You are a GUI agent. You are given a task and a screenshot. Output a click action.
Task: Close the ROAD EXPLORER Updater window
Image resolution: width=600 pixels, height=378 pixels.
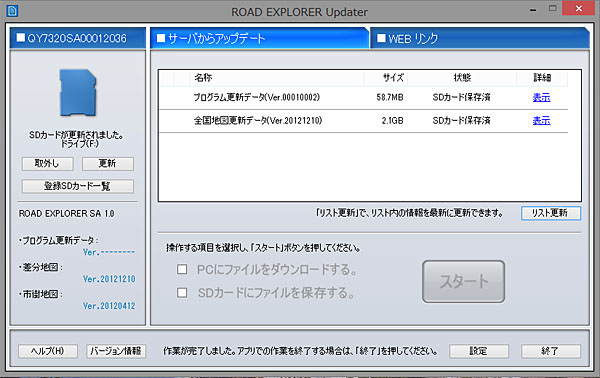pyautogui.click(x=579, y=8)
